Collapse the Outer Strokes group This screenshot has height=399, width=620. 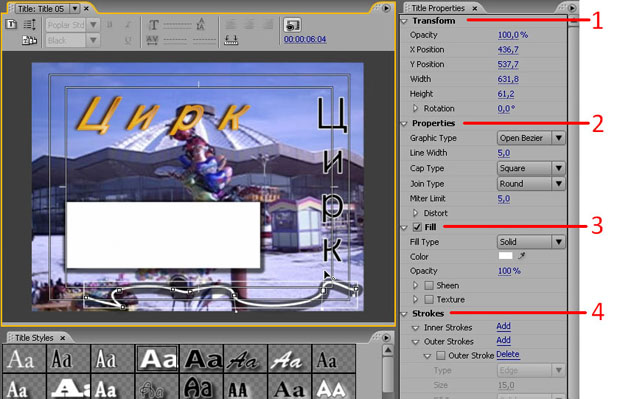click(416, 342)
